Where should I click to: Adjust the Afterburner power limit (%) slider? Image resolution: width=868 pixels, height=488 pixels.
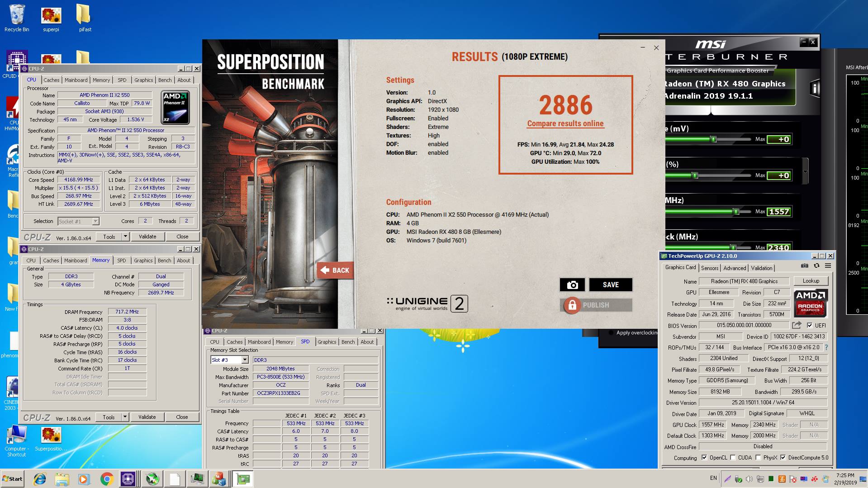(x=695, y=175)
